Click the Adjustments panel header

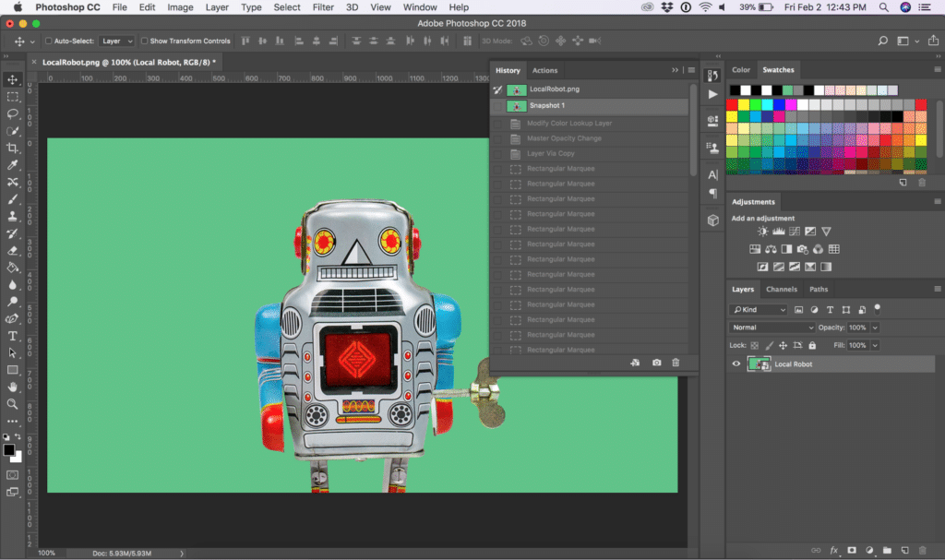point(753,201)
